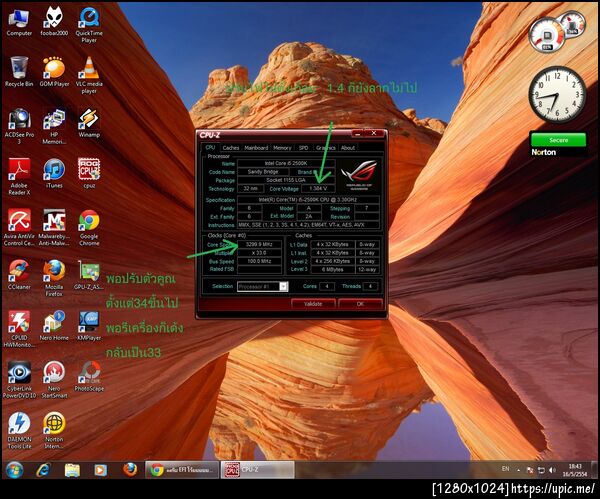Open Nero Home desktop shortcut
Viewport: 600px width, 499px height.
coord(54,326)
